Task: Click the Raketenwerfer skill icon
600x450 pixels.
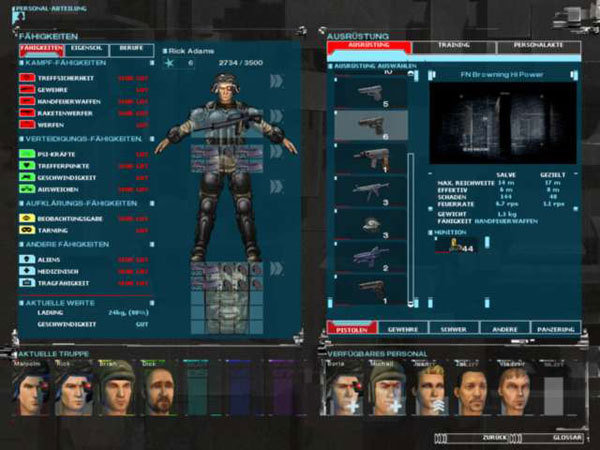Action: pyautogui.click(x=27, y=113)
